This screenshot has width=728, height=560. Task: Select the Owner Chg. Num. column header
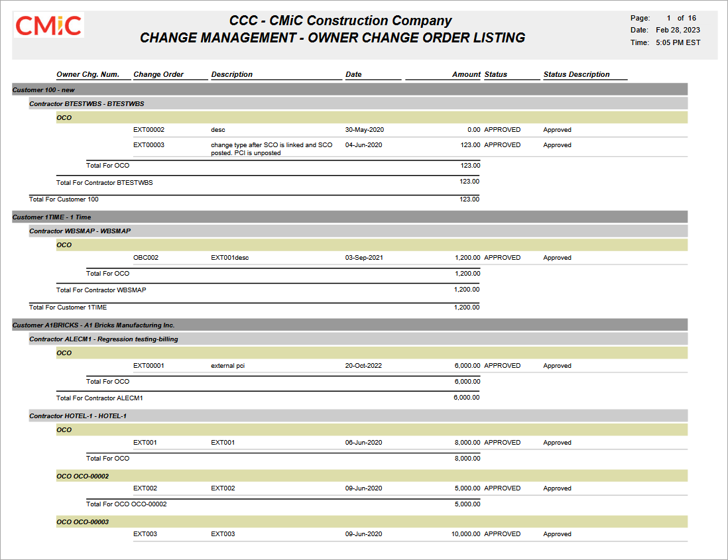click(x=88, y=74)
